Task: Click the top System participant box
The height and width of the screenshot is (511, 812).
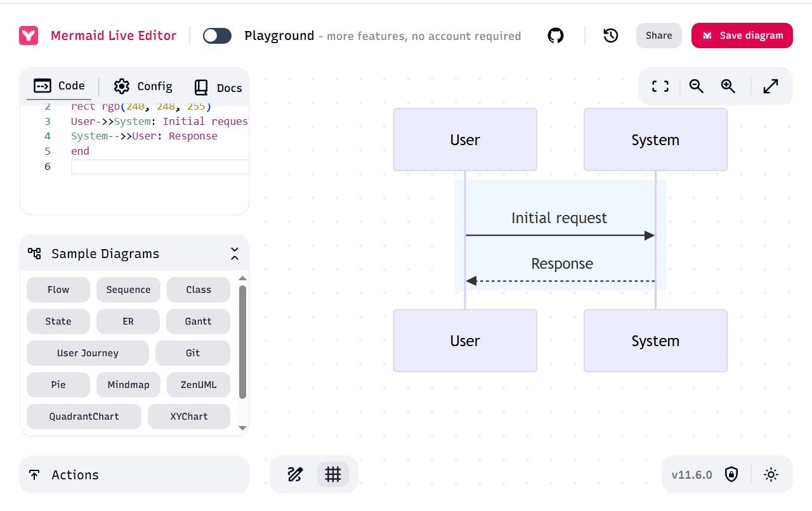Action: point(655,139)
